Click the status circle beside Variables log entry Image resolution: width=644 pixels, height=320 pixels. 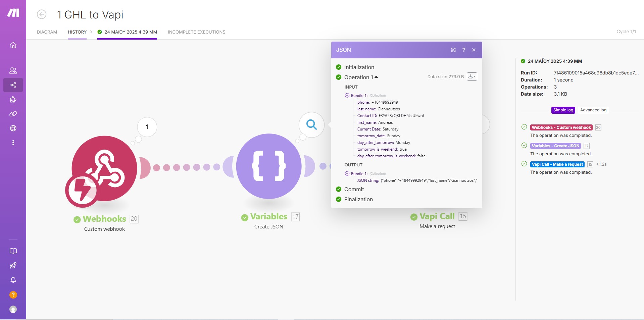tap(524, 145)
